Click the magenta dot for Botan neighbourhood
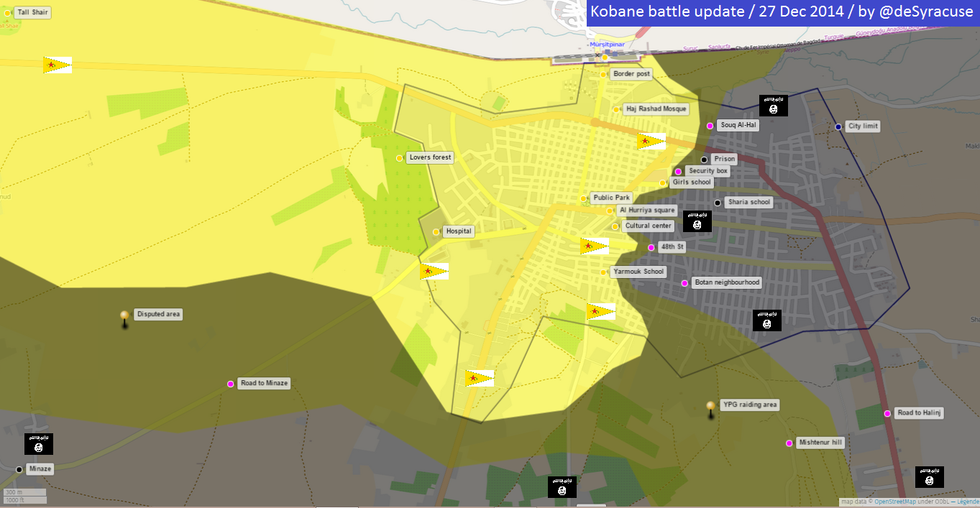The image size is (980, 508). (x=684, y=283)
